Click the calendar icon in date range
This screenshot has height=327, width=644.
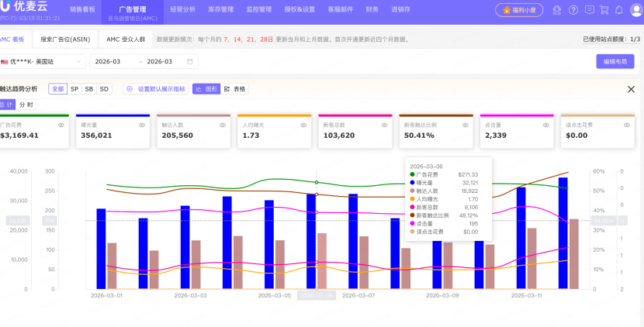click(189, 61)
